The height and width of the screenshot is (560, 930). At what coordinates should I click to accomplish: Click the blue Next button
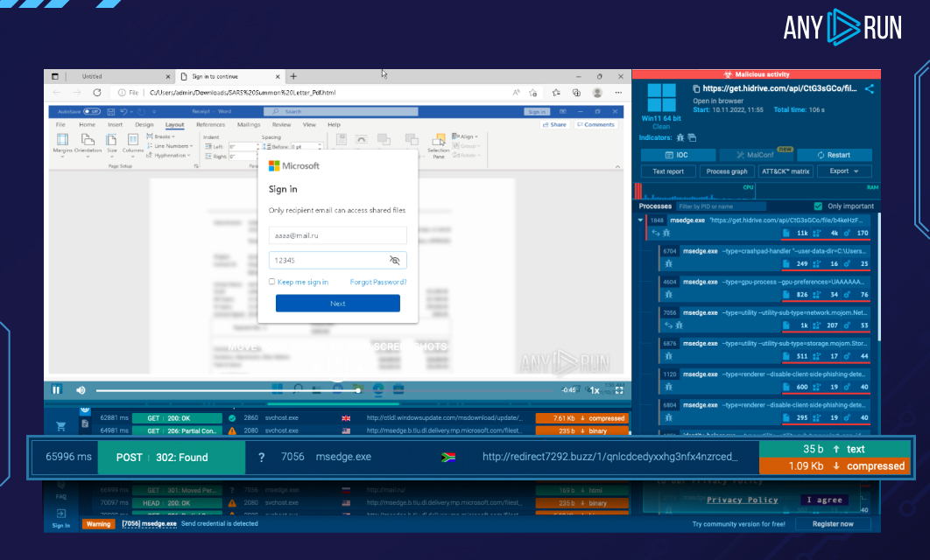(x=337, y=304)
